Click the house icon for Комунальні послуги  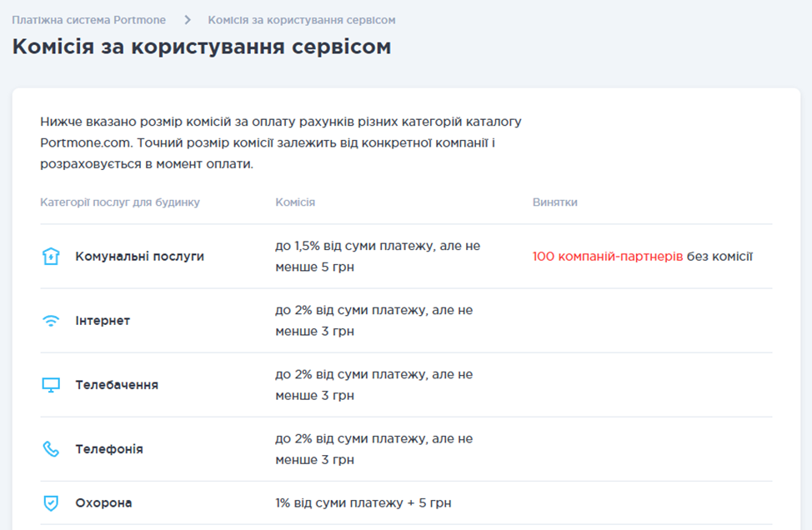52,257
